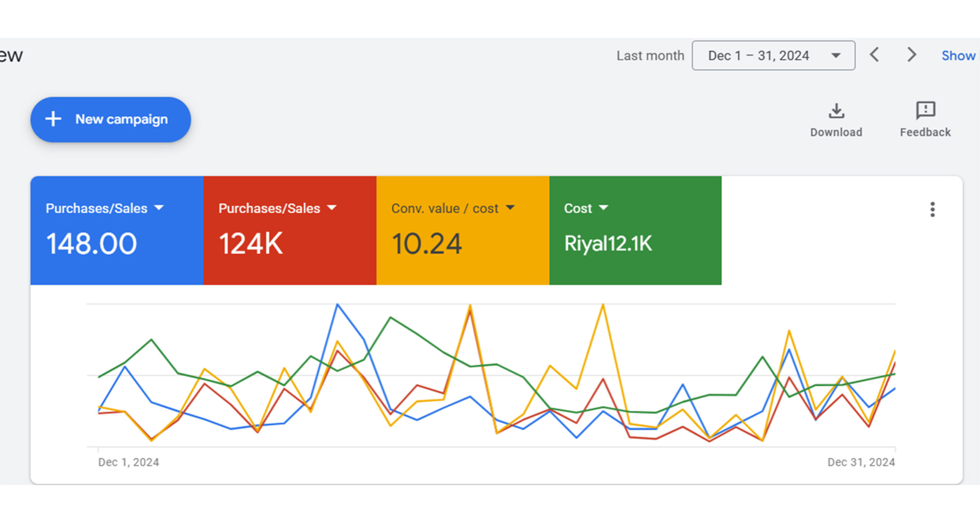Click the Dec 1, 2024 axis label
The image size is (980, 523).
click(x=129, y=462)
